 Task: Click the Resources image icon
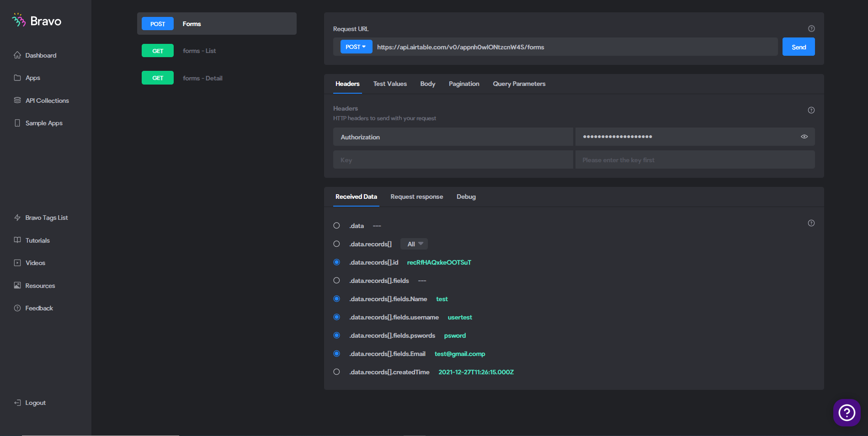point(17,285)
